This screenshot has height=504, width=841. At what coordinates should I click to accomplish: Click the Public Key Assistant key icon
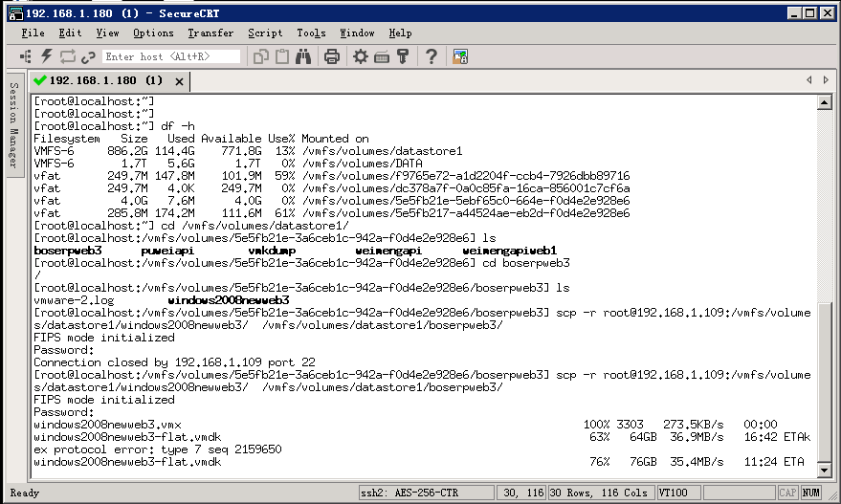click(x=403, y=56)
